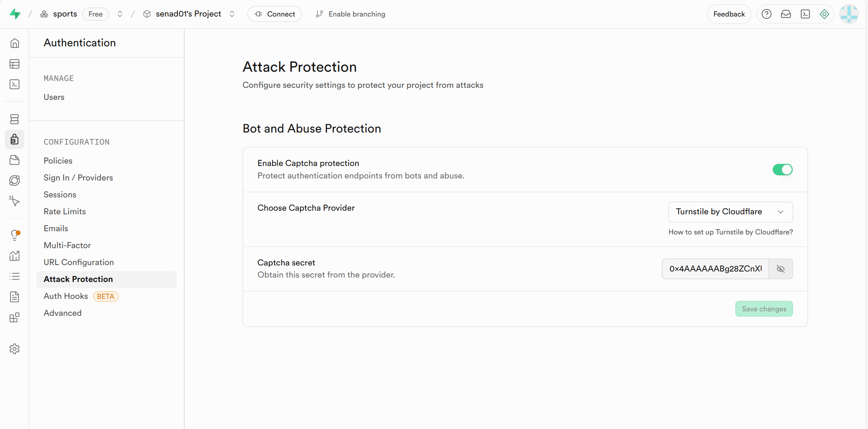Image resolution: width=868 pixels, height=429 pixels.
Task: Open the Captcha Provider dropdown
Action: click(x=730, y=212)
